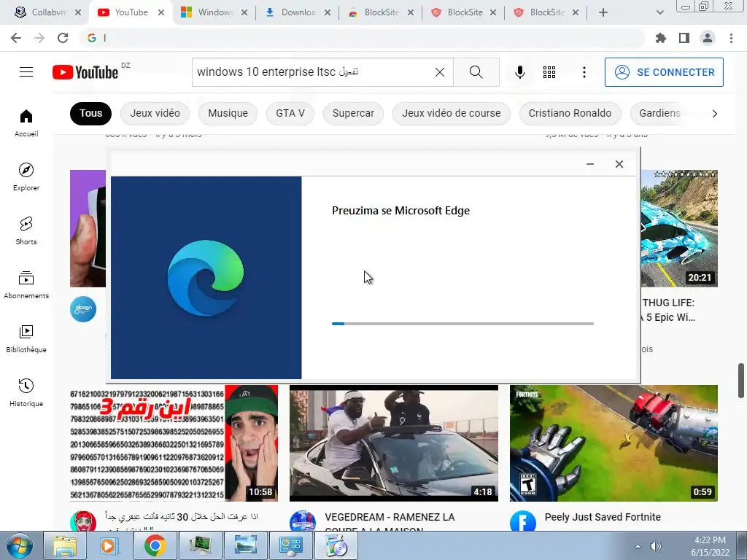Go to Accueil in the sidebar
This screenshot has height=560, width=747.
click(26, 122)
